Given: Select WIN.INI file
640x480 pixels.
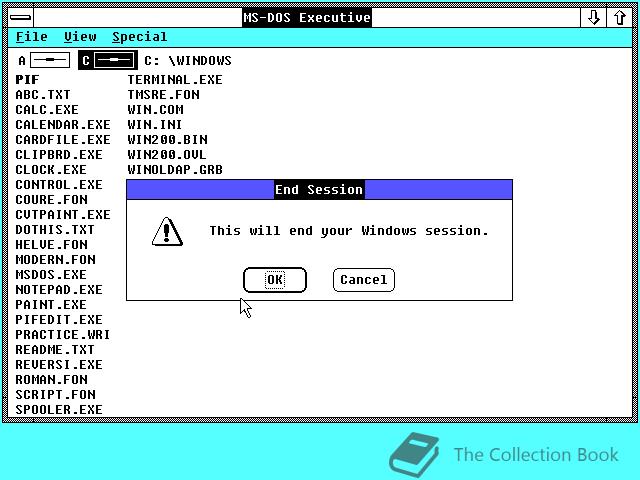Looking at the screenshot, I should tap(155, 124).
